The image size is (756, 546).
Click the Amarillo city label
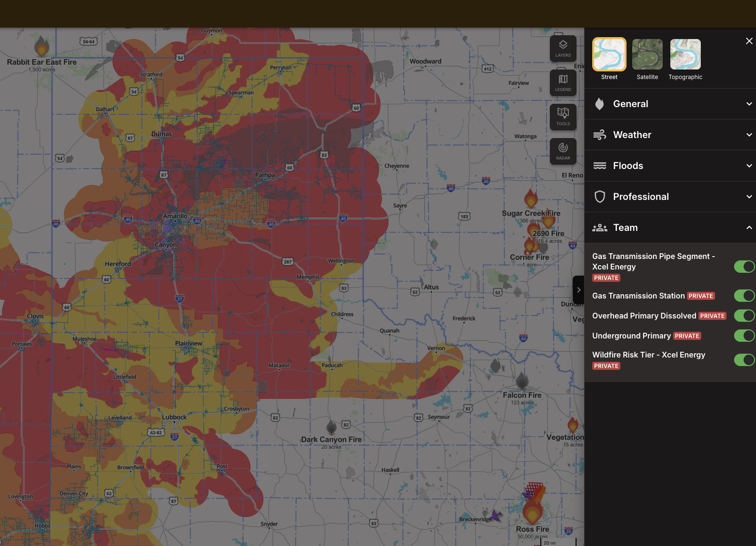175,216
